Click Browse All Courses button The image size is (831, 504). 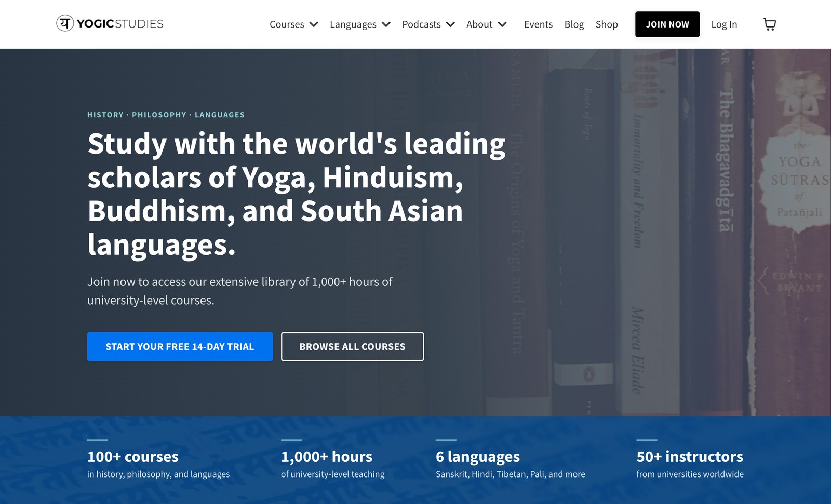click(352, 346)
